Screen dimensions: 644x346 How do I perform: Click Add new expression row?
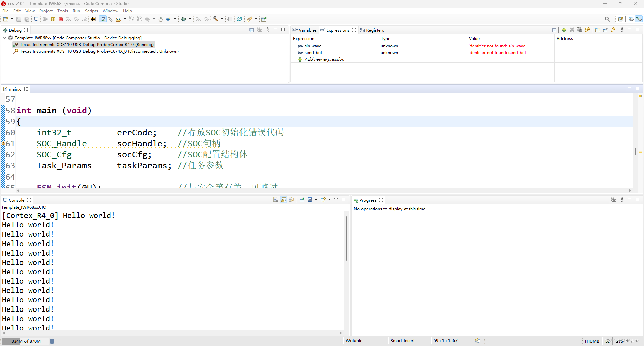(x=324, y=59)
